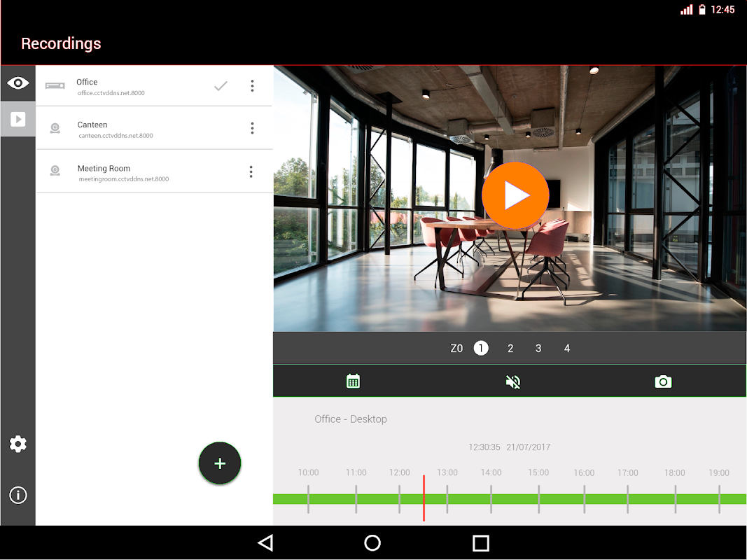Jump to 14:00 on the timeline
747x560 pixels.
coord(491,472)
